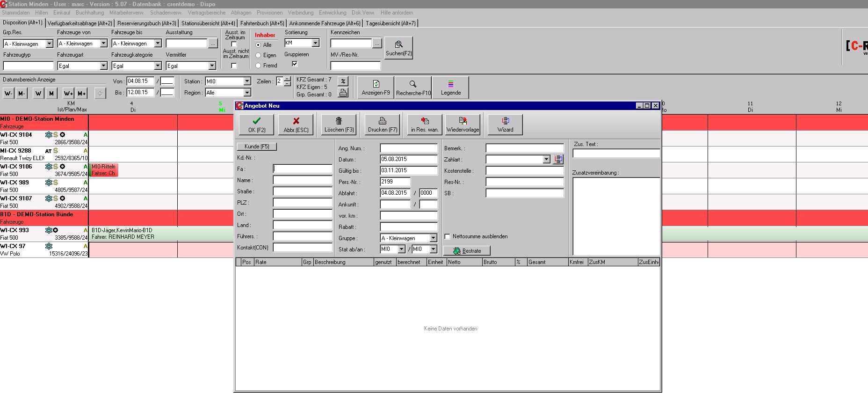Open the Legende color legend
The image size is (868, 418).
450,88
